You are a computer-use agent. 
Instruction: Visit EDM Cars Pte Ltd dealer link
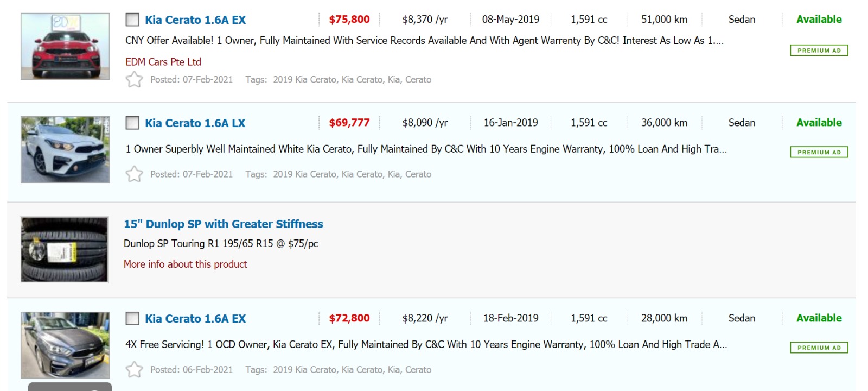[x=163, y=62]
